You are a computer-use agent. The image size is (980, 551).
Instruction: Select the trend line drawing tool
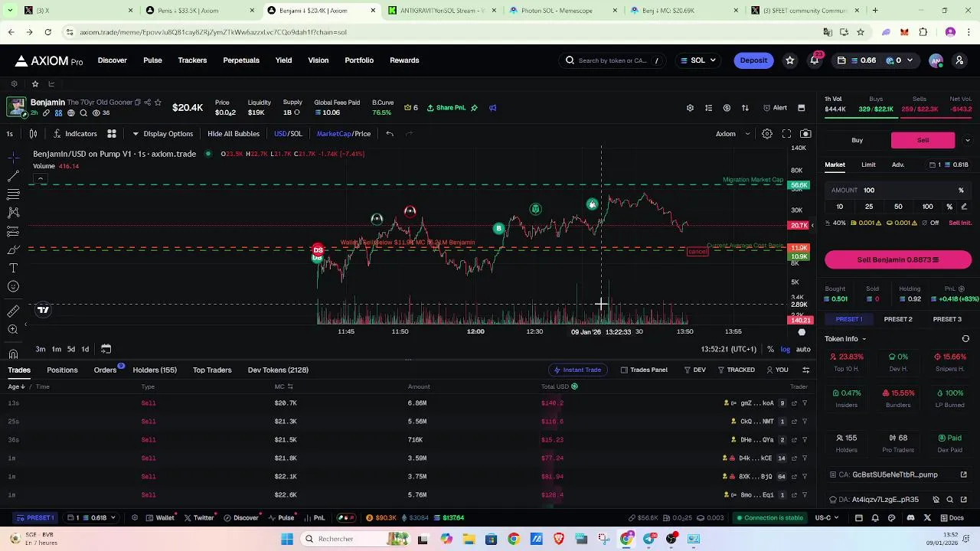[13, 176]
